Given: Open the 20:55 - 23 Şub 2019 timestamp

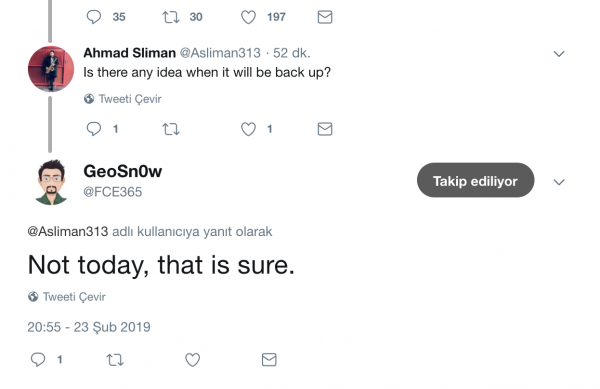Looking at the screenshot, I should [89, 327].
